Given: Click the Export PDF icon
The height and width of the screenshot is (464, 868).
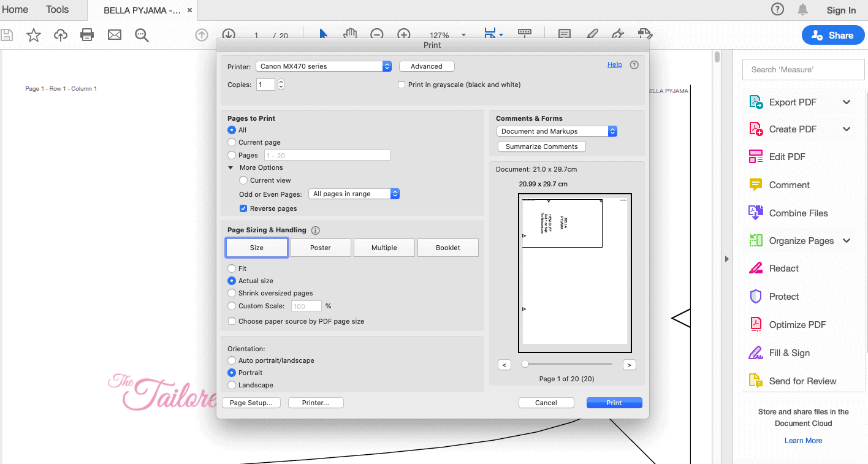Looking at the screenshot, I should tap(756, 102).
